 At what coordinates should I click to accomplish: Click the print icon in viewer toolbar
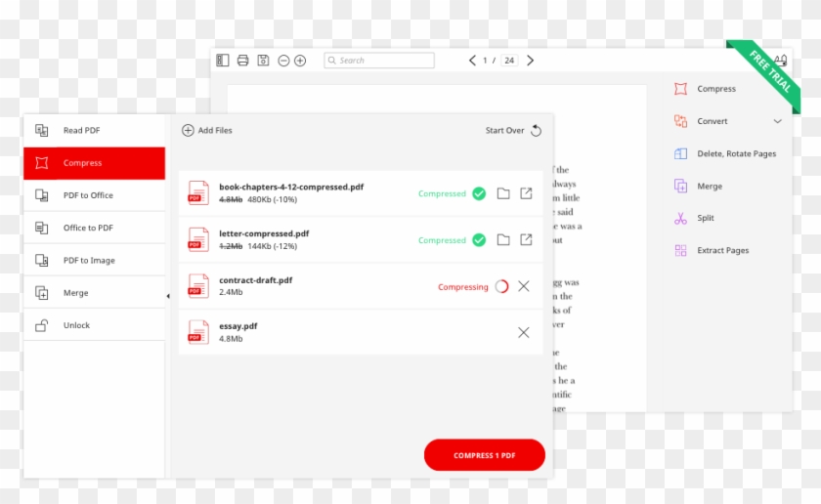242,61
